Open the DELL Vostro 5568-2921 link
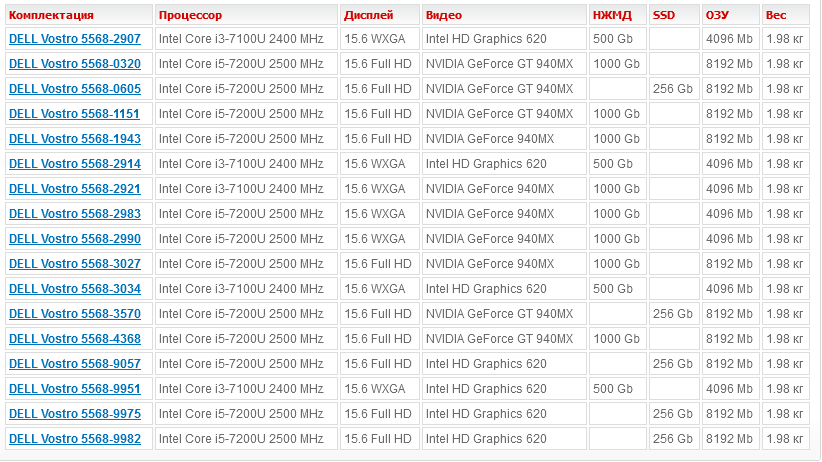This screenshot has width=822, height=462. [x=75, y=189]
